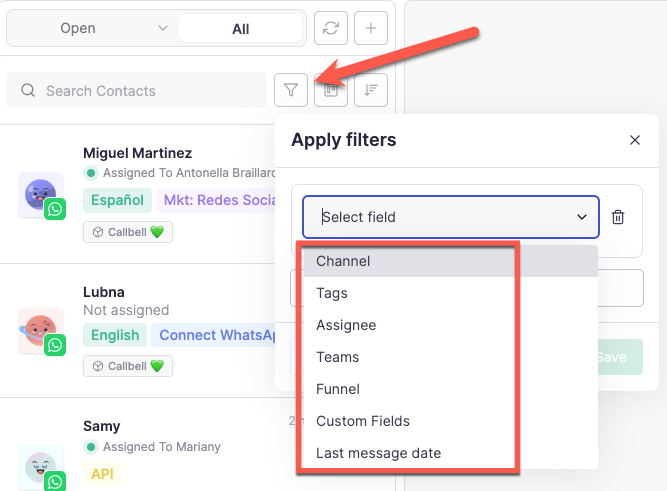
Task: Choose Funnel filter option
Action: pos(338,389)
